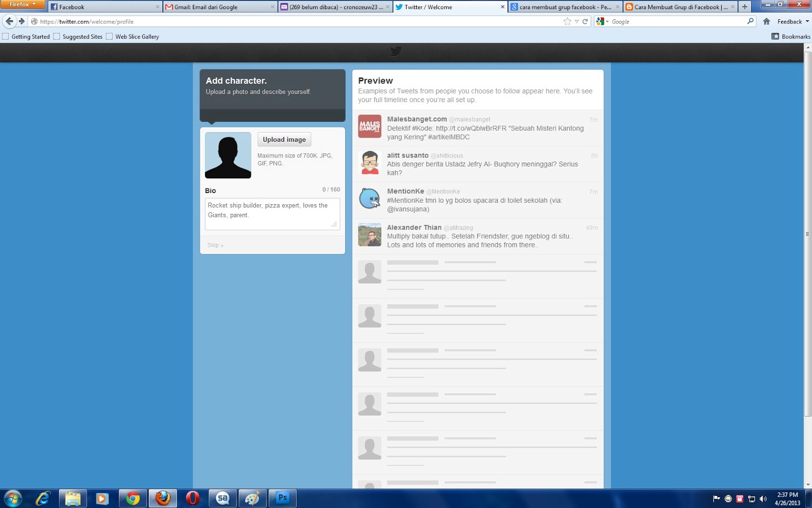Switch to Photoshop on taskbar
Image resolution: width=812 pixels, height=508 pixels.
point(282,498)
